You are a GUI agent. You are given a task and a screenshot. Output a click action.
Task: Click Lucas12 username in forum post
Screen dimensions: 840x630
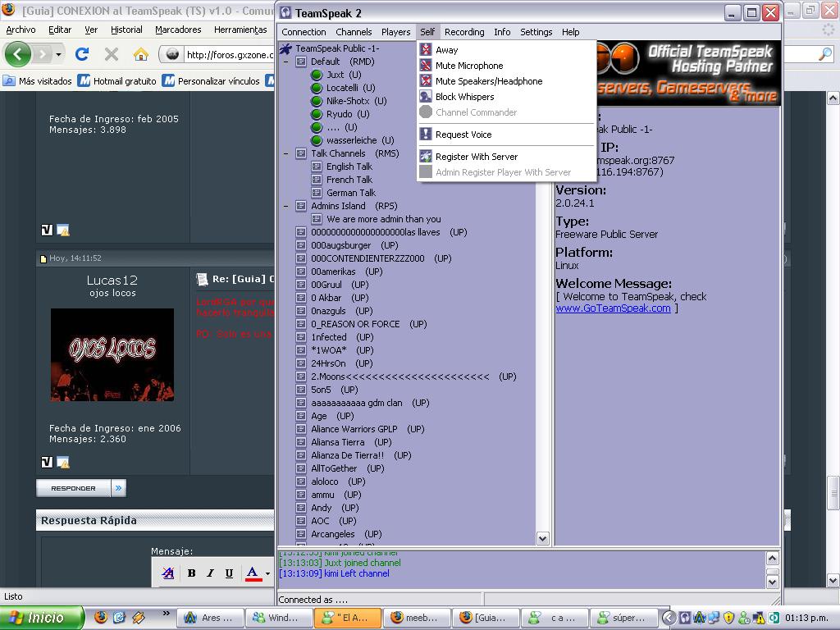[112, 281]
